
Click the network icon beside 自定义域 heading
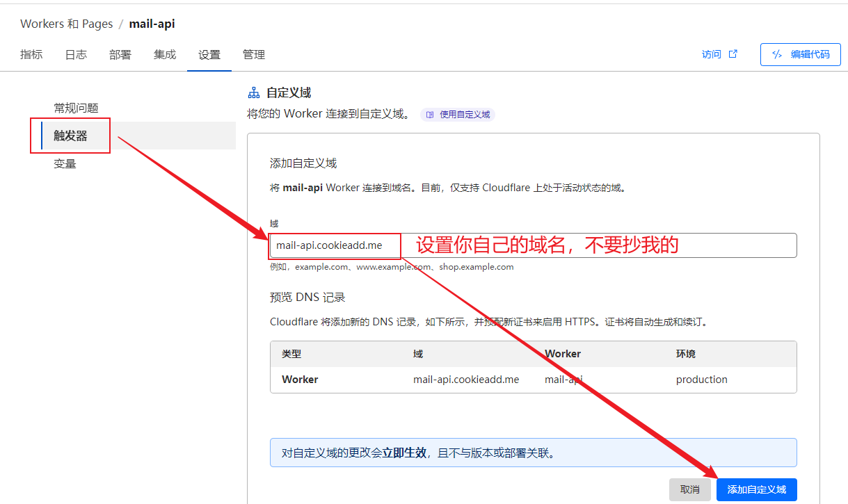pyautogui.click(x=254, y=92)
